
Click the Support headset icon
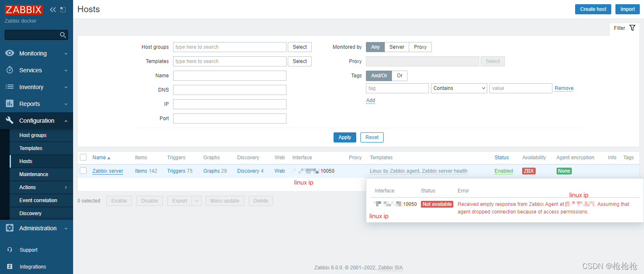tap(10, 250)
